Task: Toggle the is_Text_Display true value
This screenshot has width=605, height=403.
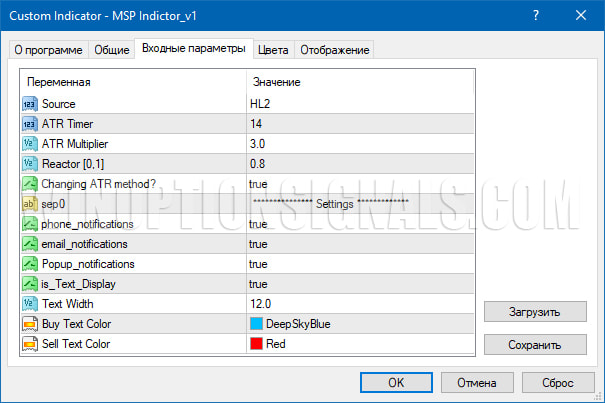Action: tap(258, 284)
